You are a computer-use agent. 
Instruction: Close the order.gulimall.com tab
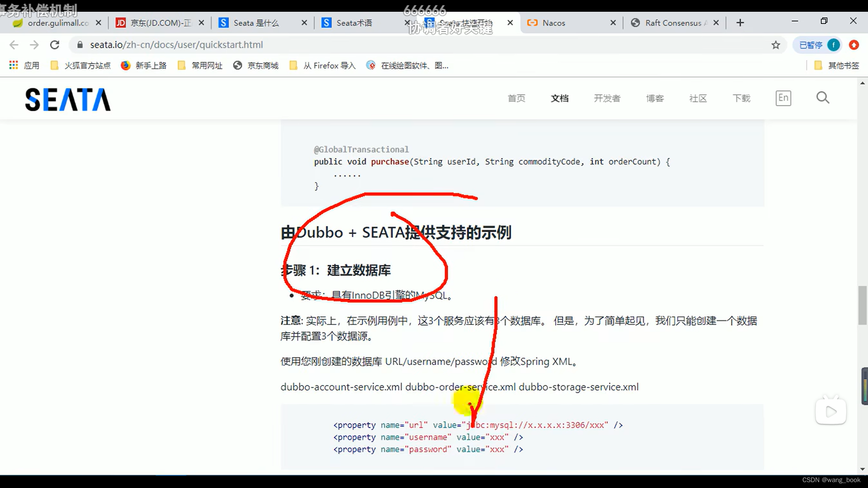pos(99,23)
